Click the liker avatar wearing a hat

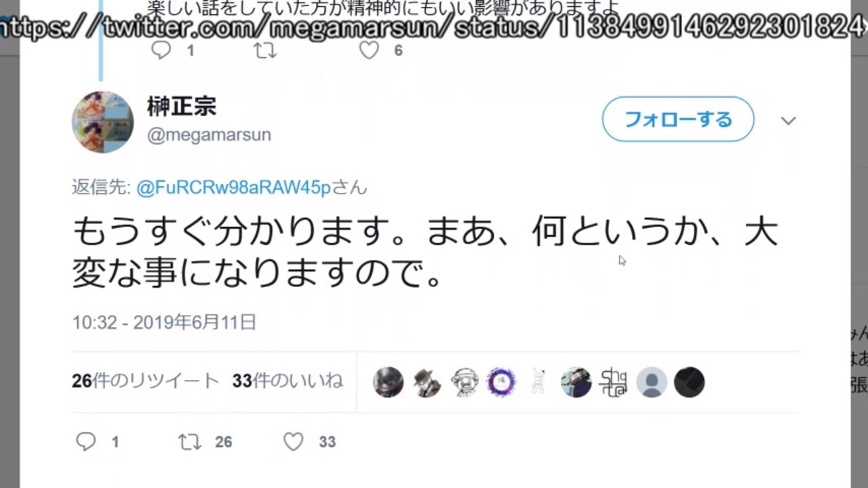coord(427,383)
